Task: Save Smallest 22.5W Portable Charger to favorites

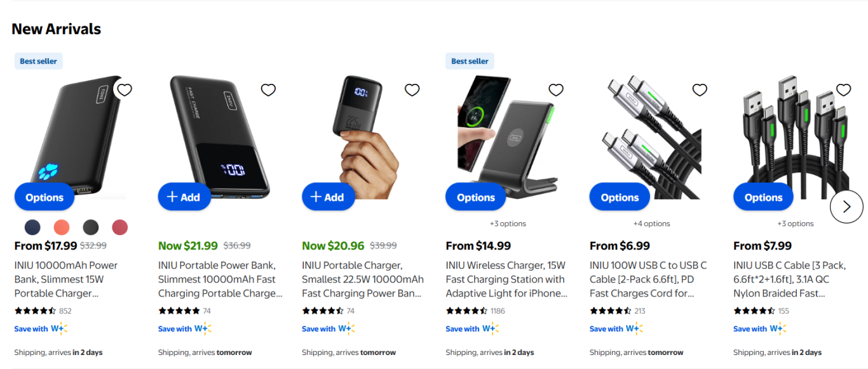Action: click(412, 90)
